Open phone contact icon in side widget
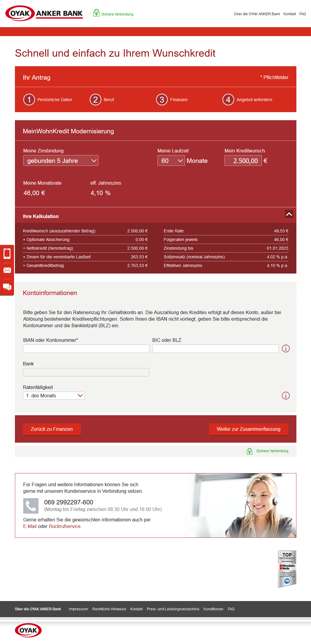The image size is (311, 644). click(7, 254)
